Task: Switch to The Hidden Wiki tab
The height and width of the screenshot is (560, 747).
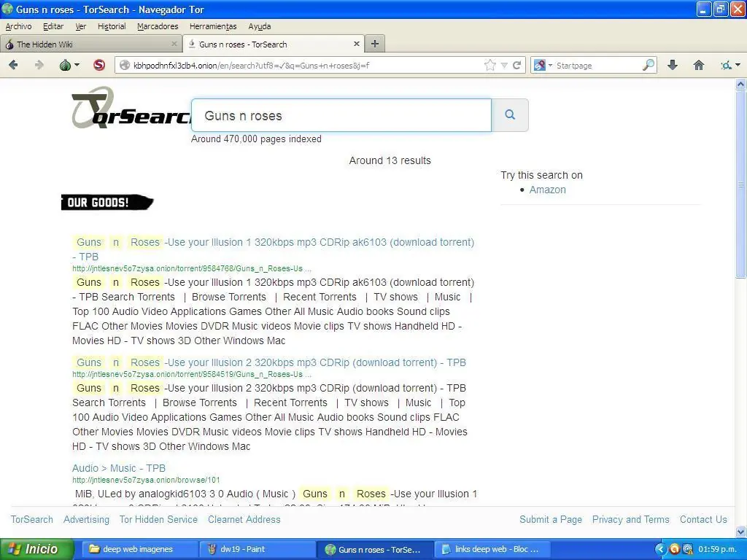Action: [x=90, y=44]
